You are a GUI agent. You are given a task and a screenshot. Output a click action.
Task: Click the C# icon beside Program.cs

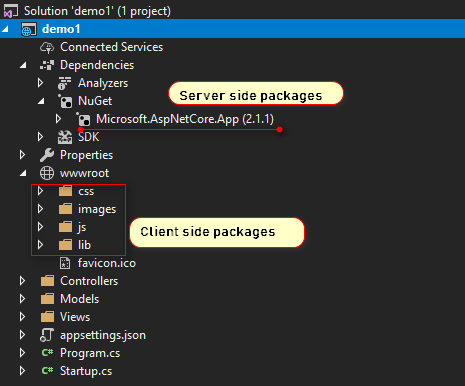point(47,353)
